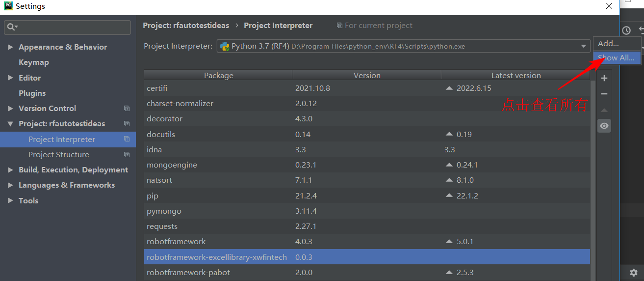Select robotframework-excellibrary-xwfintech row
644x281 pixels.
[x=367, y=257]
